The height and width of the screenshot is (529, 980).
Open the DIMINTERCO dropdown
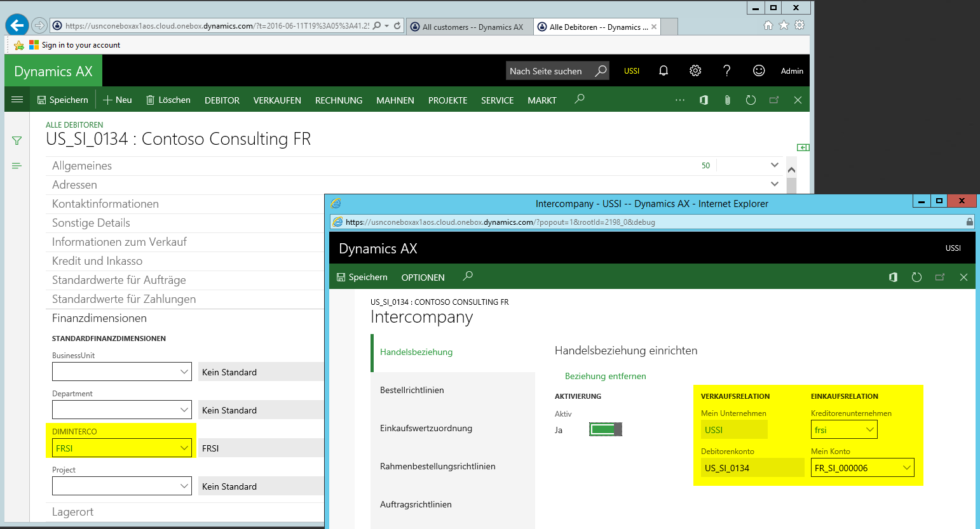[x=184, y=448]
